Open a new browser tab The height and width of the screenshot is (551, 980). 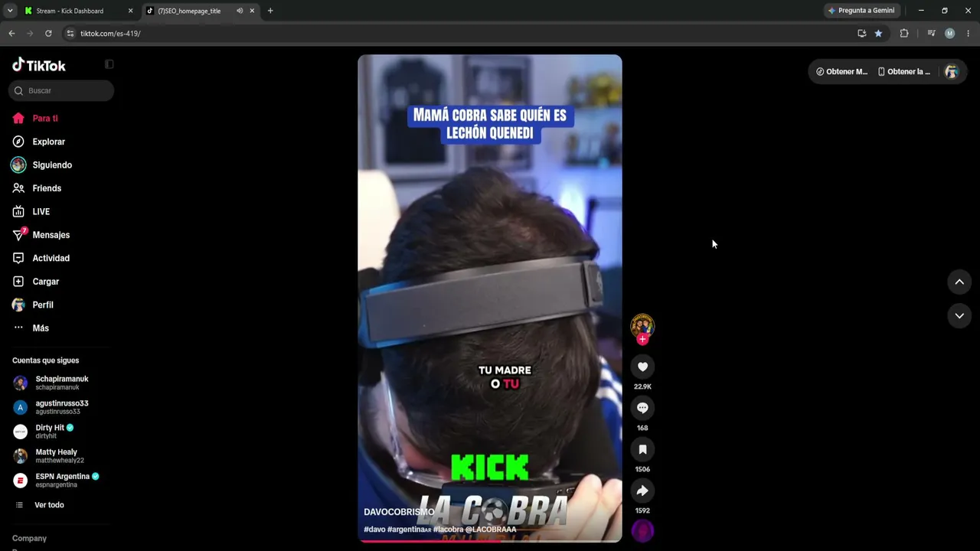pyautogui.click(x=270, y=11)
